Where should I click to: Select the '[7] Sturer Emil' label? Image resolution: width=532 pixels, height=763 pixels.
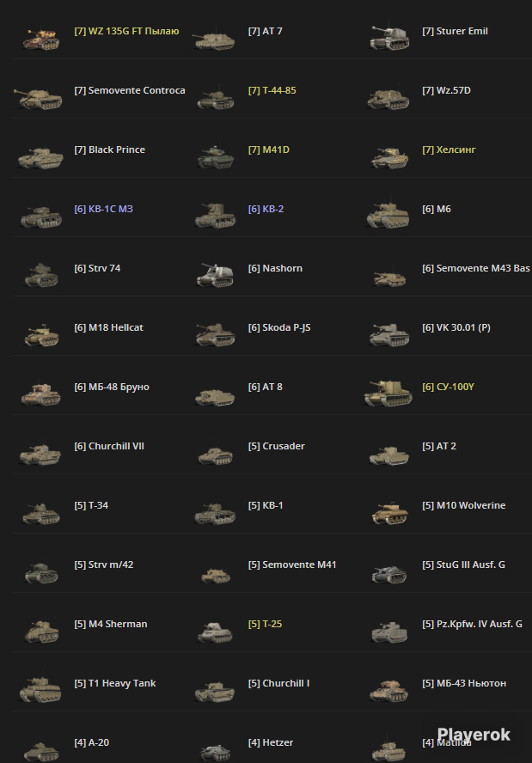click(455, 31)
